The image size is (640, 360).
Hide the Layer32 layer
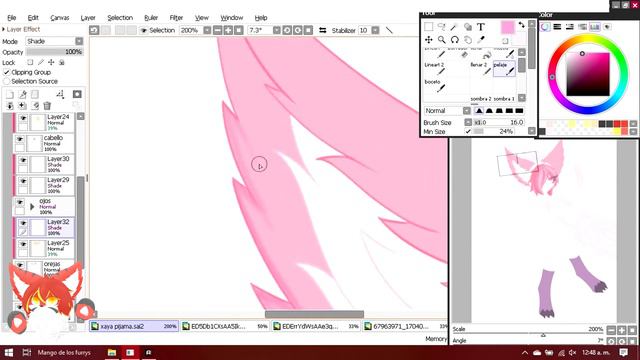pyautogui.click(x=23, y=223)
